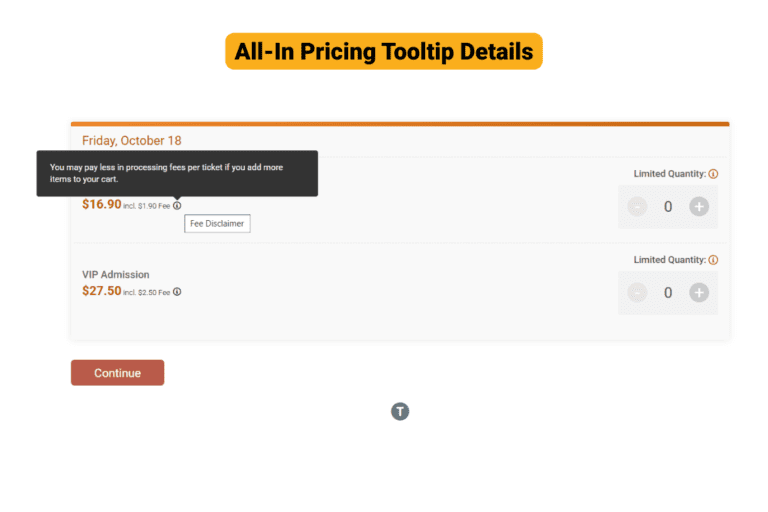
Task: Select the quantity field of the $16.90 ticket
Action: pos(668,207)
